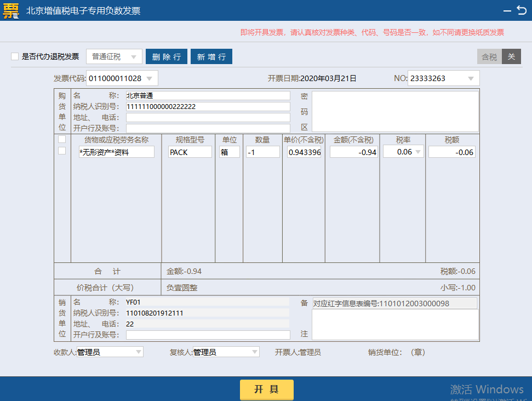Click the 删除行 delete row button
This screenshot has width=532, height=401.
pos(166,56)
